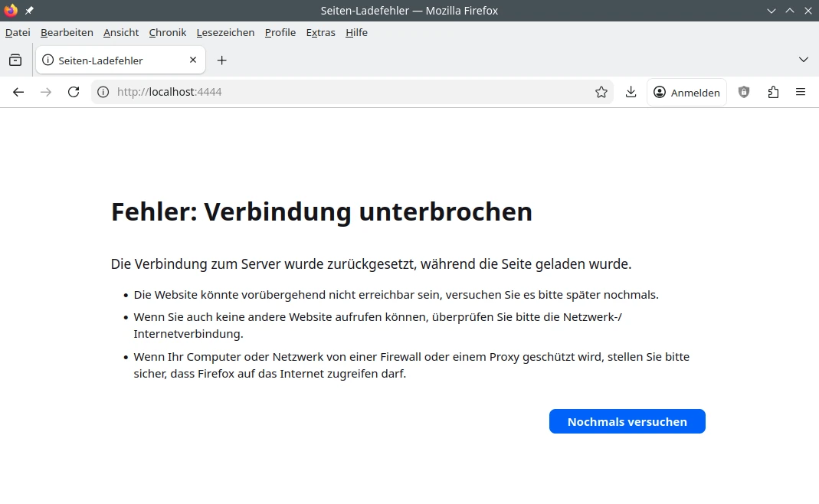Expand the list all tabs chevron

point(804,60)
